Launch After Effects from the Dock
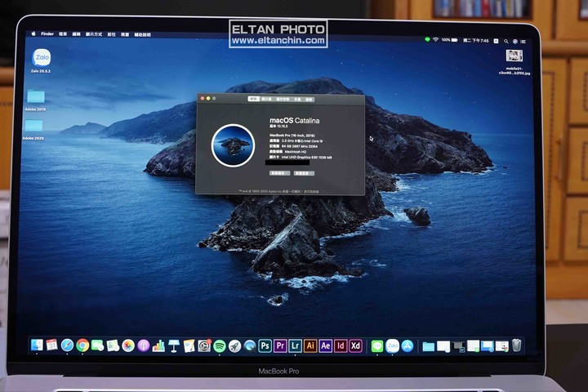 point(326,346)
